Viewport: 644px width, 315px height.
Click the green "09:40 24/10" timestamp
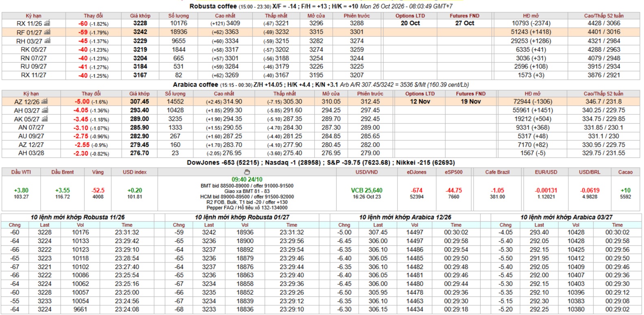point(247,179)
